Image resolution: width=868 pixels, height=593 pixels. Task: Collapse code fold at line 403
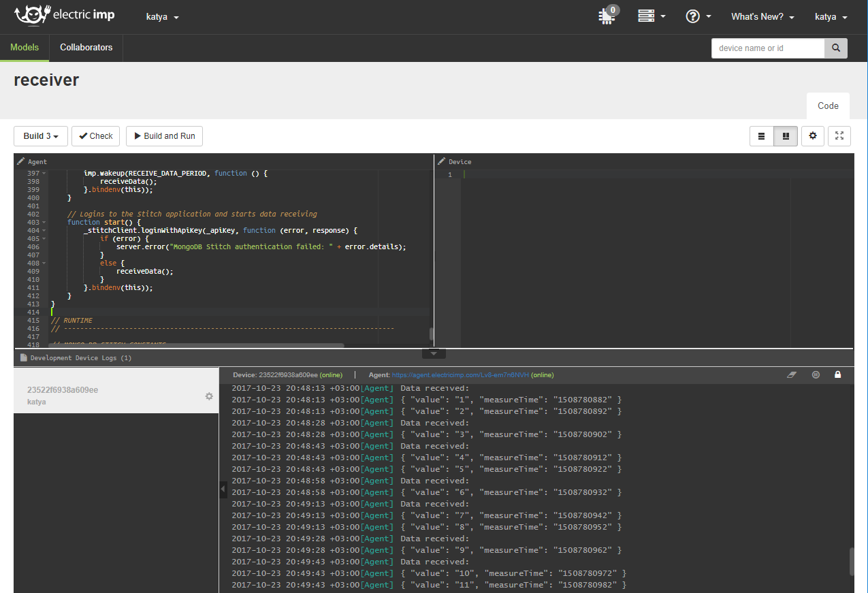pyautogui.click(x=44, y=223)
